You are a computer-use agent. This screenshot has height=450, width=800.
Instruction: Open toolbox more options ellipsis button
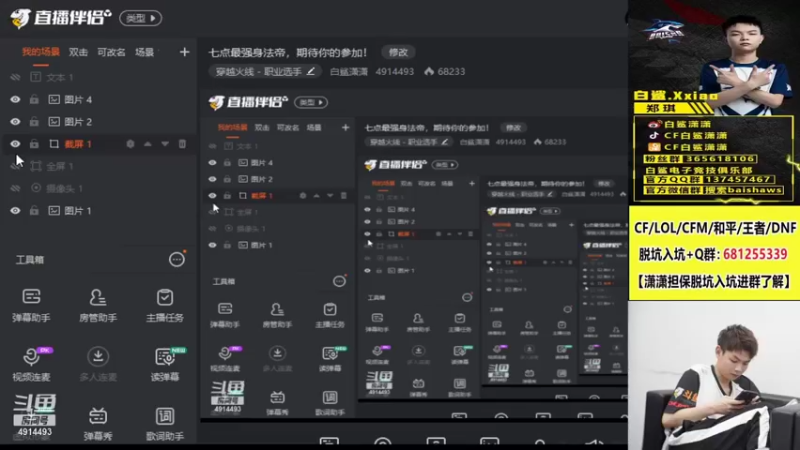click(x=177, y=259)
